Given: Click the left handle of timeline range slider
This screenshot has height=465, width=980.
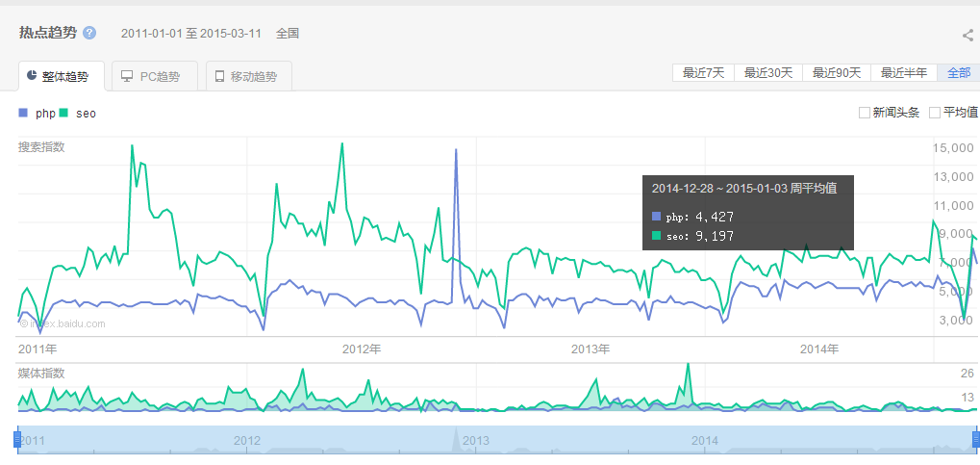Looking at the screenshot, I should click(x=17, y=439).
